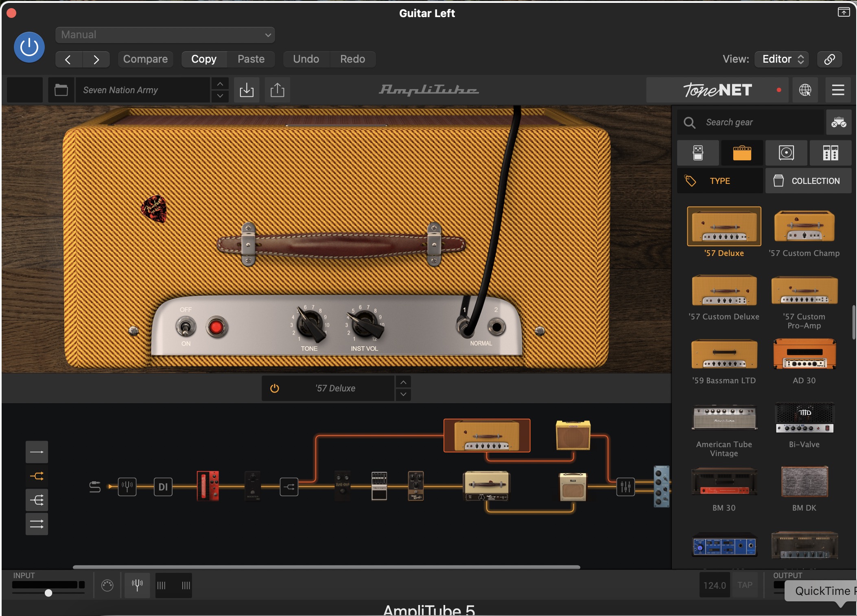Select previous preset with up chevron

220,84
